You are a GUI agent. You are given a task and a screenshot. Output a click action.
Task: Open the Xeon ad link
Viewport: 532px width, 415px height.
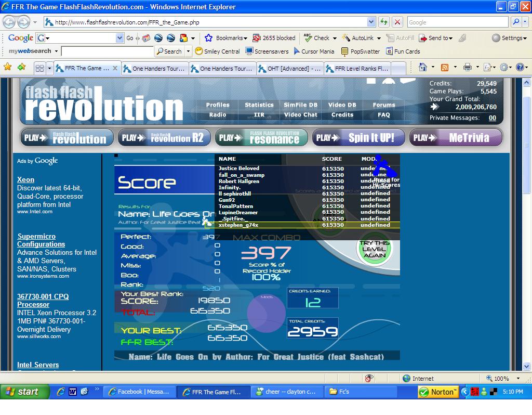pyautogui.click(x=26, y=179)
